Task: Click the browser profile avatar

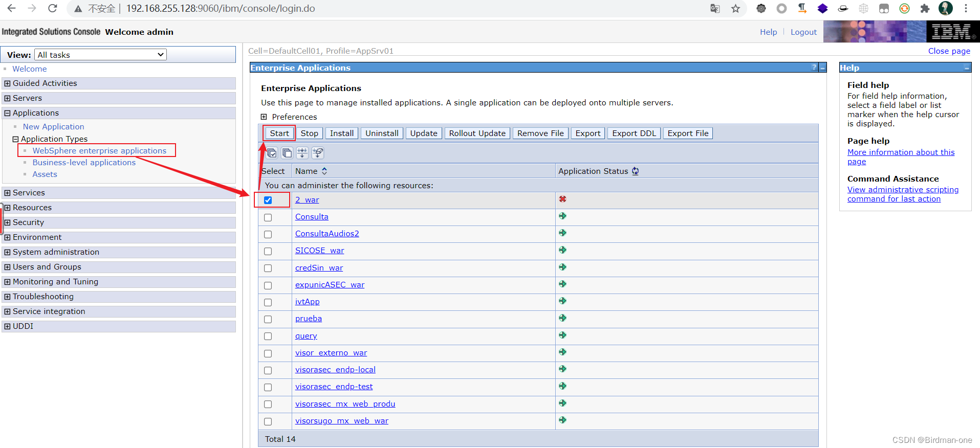Action: click(x=945, y=8)
